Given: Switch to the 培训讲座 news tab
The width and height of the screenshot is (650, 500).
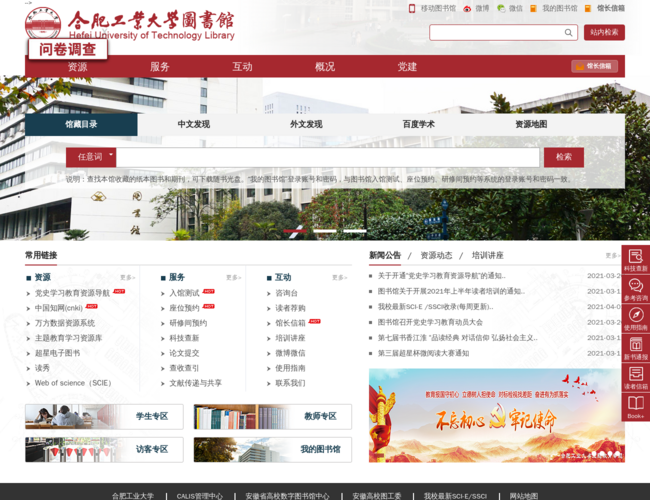Looking at the screenshot, I should (x=488, y=255).
